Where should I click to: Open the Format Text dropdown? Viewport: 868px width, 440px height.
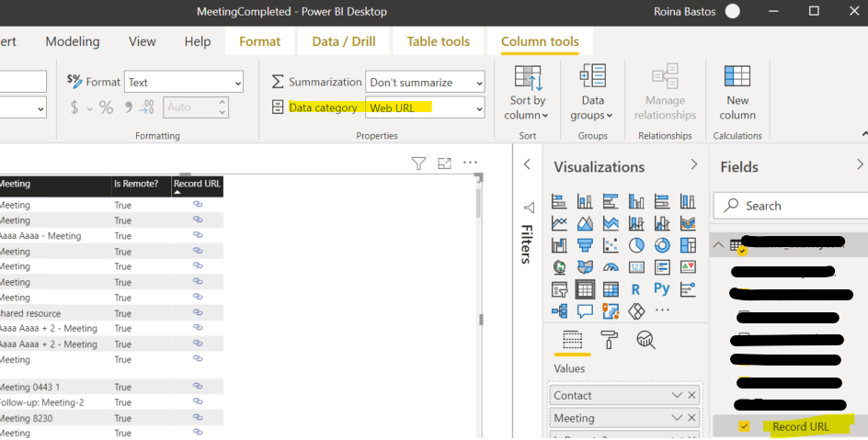pyautogui.click(x=184, y=83)
